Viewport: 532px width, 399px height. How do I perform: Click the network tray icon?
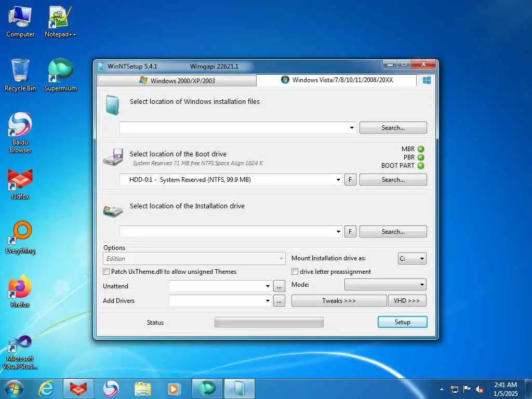(x=454, y=389)
